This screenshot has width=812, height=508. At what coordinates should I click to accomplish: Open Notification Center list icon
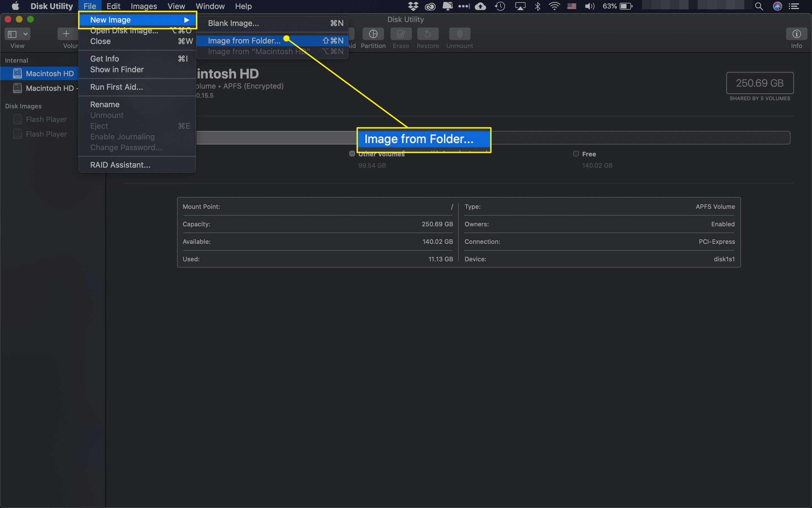tap(794, 6)
